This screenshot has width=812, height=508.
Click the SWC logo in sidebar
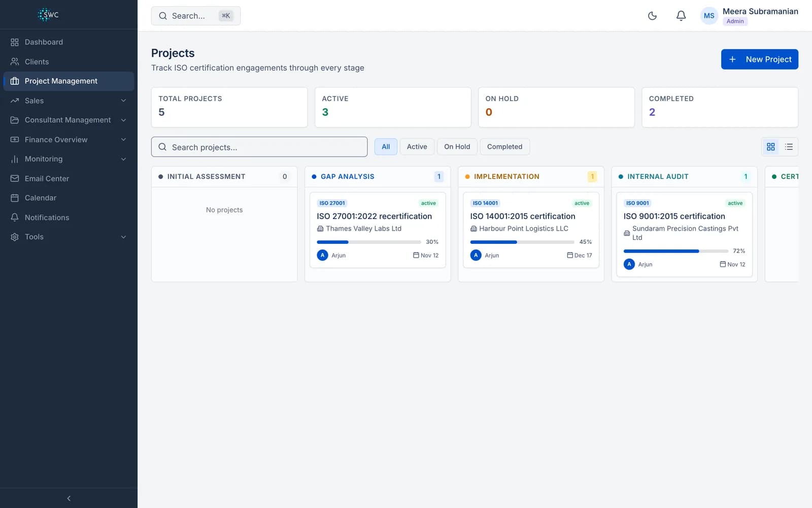pos(49,15)
